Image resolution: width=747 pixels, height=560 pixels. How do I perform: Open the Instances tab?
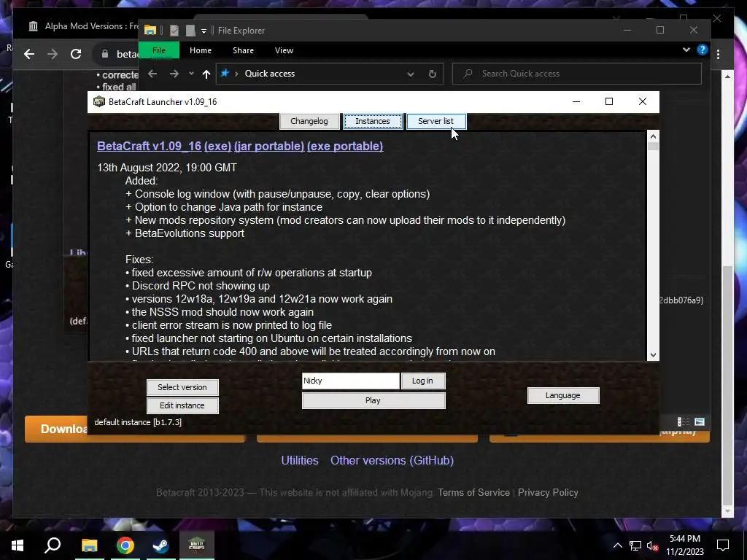pos(373,121)
